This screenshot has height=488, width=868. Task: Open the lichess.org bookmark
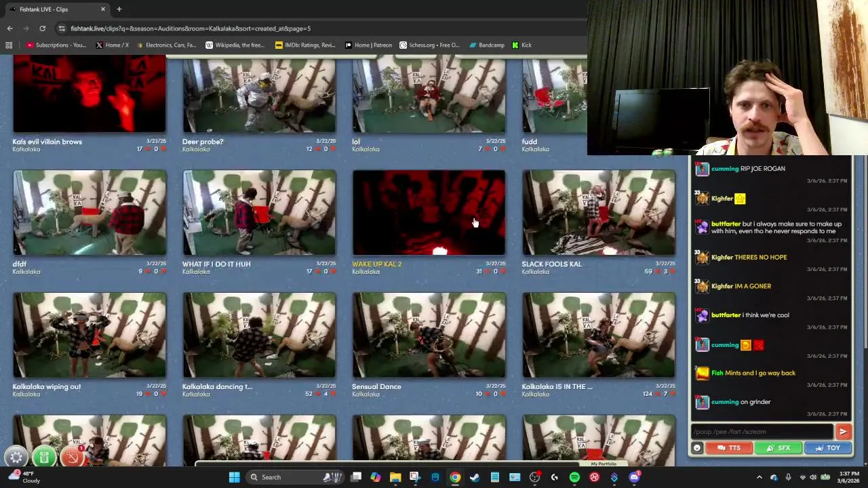pos(429,45)
